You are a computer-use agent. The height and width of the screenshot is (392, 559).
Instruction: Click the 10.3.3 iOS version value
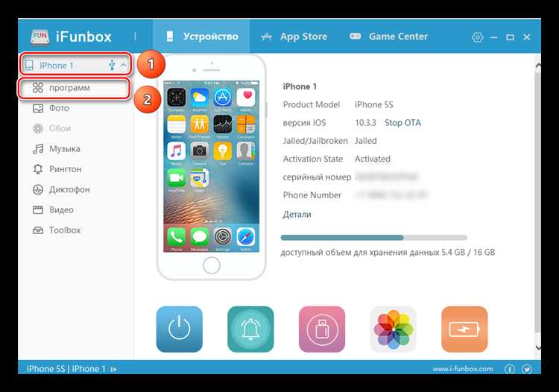[x=365, y=122]
